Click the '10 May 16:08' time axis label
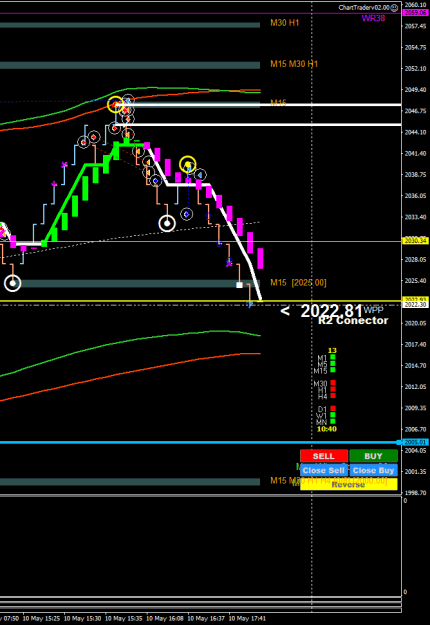 click(x=165, y=619)
